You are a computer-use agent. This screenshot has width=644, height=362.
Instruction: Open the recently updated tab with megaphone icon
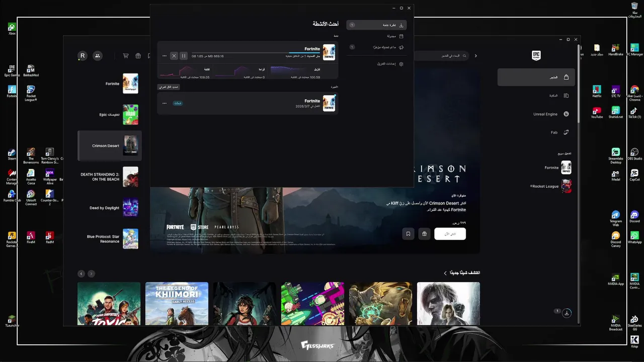(376, 47)
